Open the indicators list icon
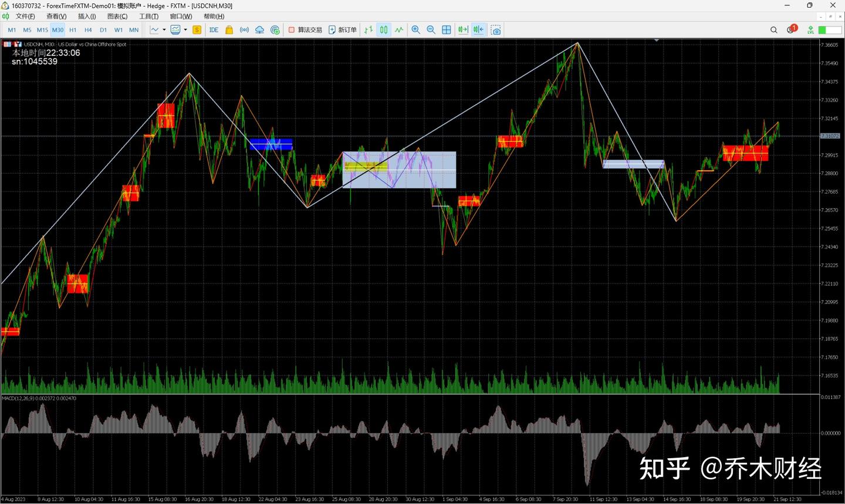The height and width of the screenshot is (504, 845). [x=175, y=30]
